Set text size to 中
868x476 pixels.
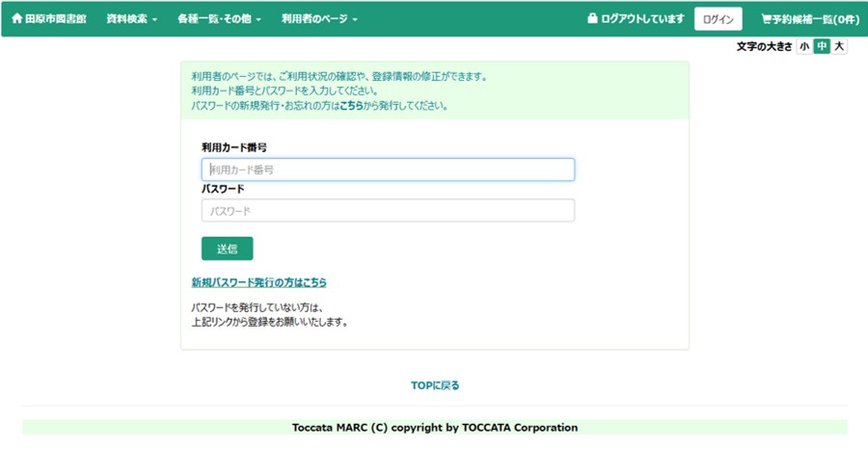tap(822, 46)
